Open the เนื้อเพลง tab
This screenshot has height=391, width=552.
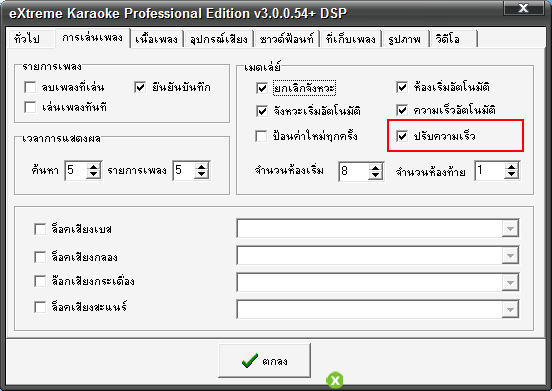157,39
